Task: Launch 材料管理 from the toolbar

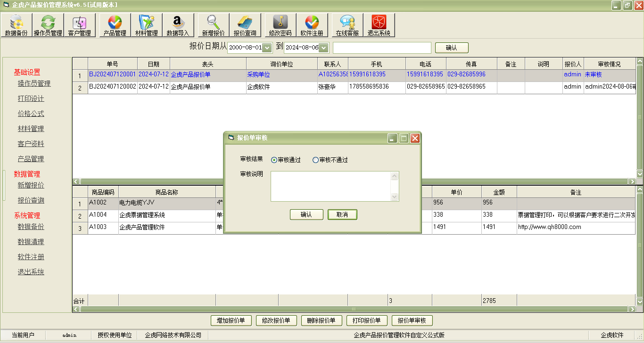Action: coord(146,24)
